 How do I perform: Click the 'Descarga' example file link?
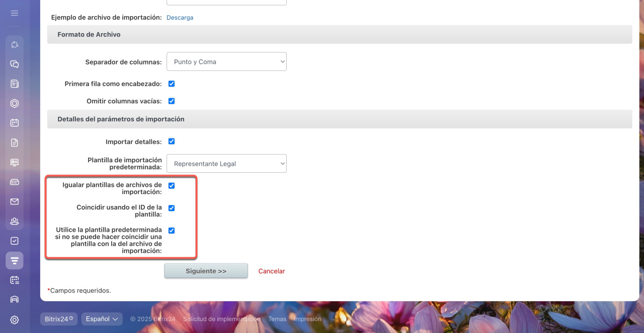coord(180,18)
